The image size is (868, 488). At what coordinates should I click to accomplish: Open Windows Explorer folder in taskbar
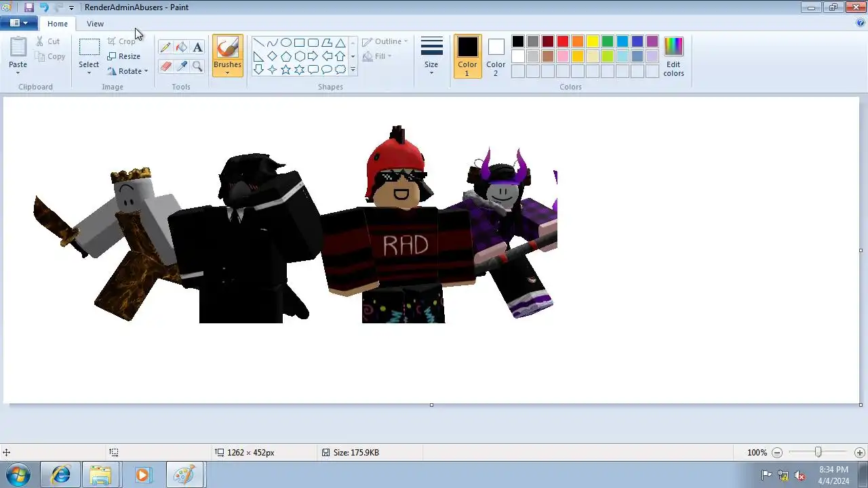coord(100,475)
